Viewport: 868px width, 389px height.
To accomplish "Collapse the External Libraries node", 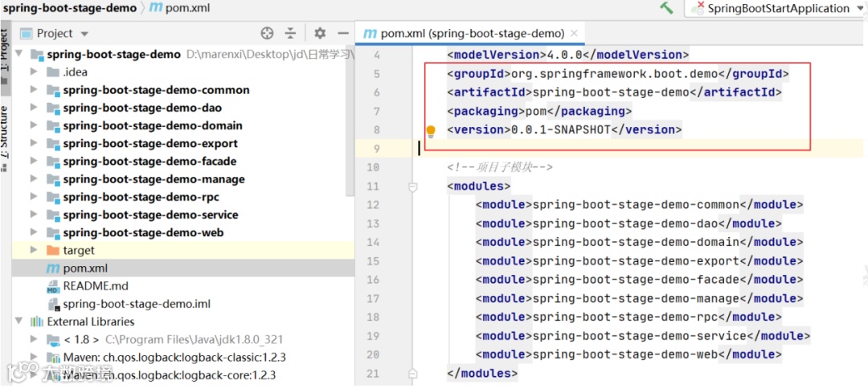I will click(19, 321).
